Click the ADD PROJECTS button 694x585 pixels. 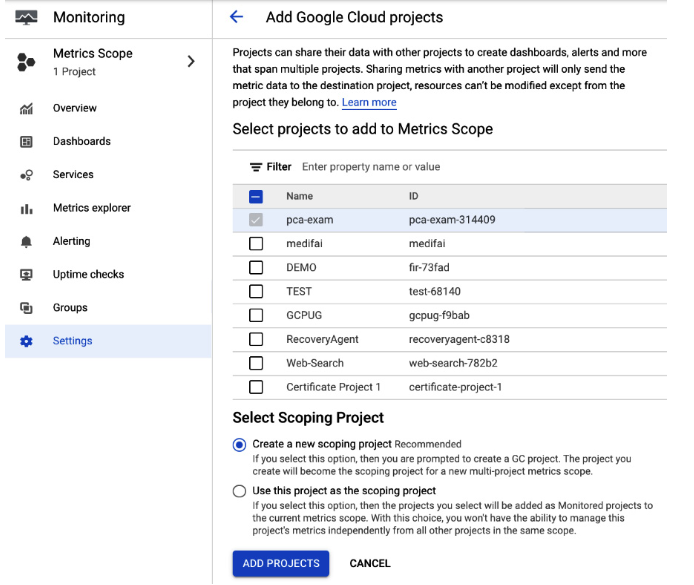(281, 563)
